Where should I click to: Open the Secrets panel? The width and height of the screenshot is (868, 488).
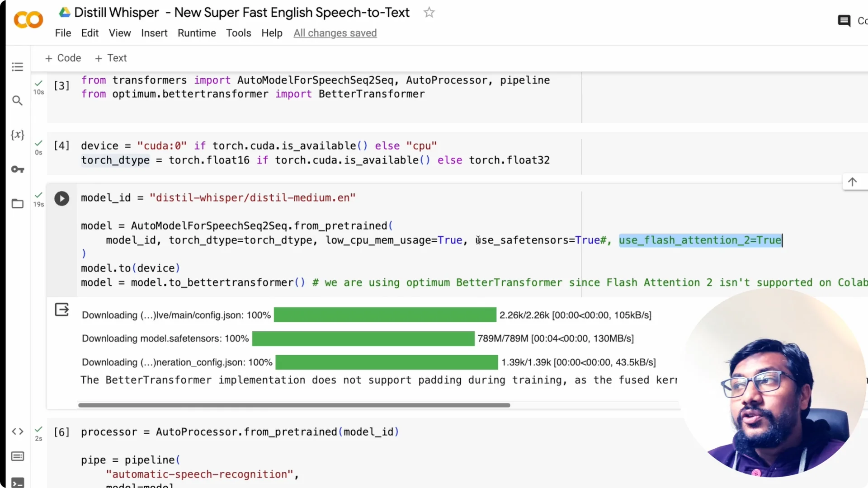click(x=17, y=169)
